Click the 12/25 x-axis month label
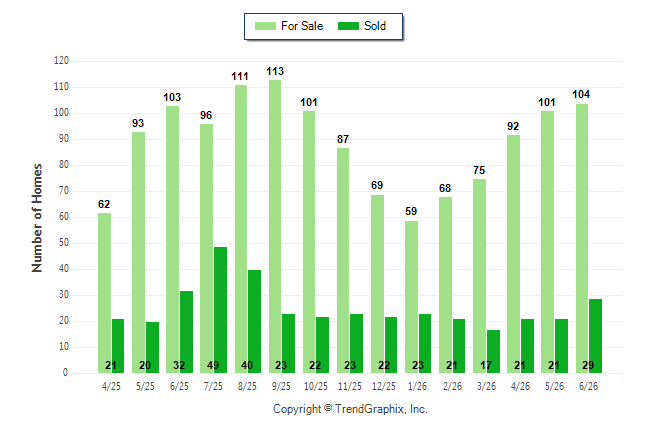Image resolution: width=646 pixels, height=434 pixels. 384,386
